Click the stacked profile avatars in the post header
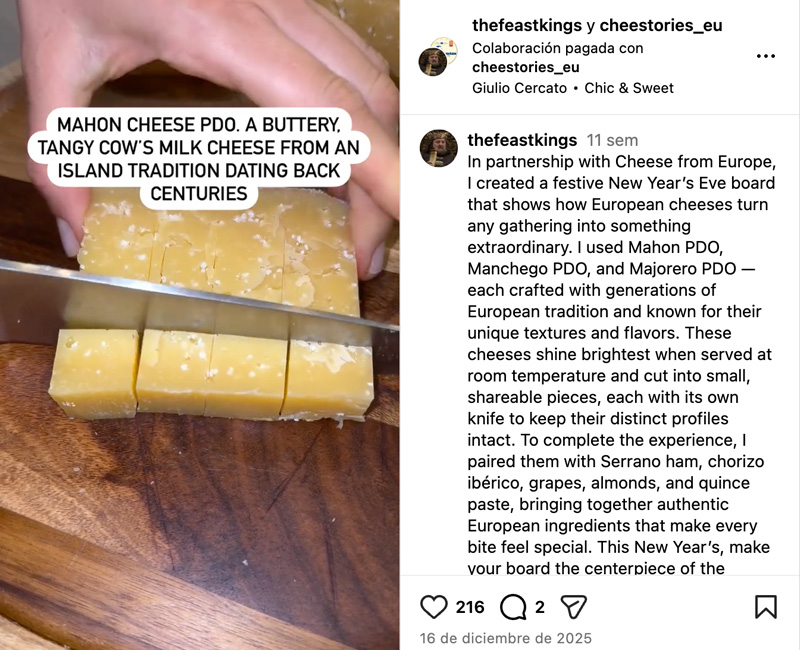This screenshot has height=650, width=800. pyautogui.click(x=437, y=56)
